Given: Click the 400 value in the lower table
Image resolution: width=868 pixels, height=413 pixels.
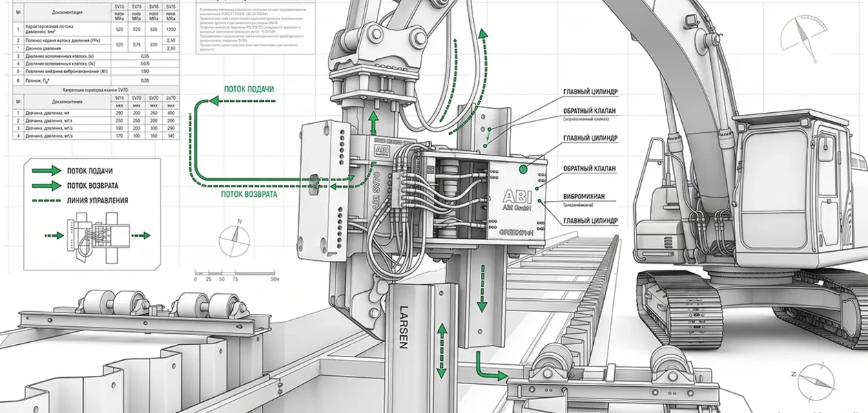Looking at the screenshot, I should pos(171,113).
